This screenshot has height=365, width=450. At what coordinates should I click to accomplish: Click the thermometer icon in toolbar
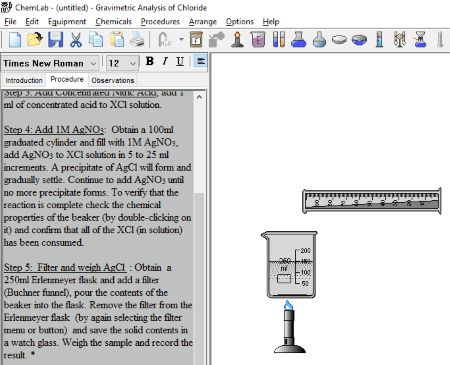tap(440, 40)
